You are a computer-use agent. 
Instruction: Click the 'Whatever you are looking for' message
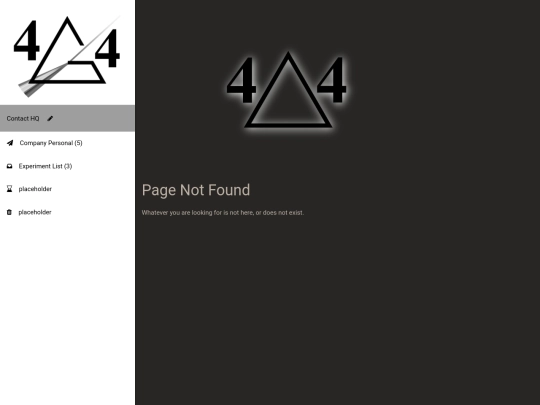(x=223, y=212)
